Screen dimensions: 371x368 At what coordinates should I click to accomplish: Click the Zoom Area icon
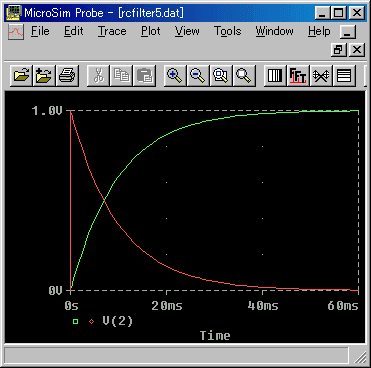[221, 75]
